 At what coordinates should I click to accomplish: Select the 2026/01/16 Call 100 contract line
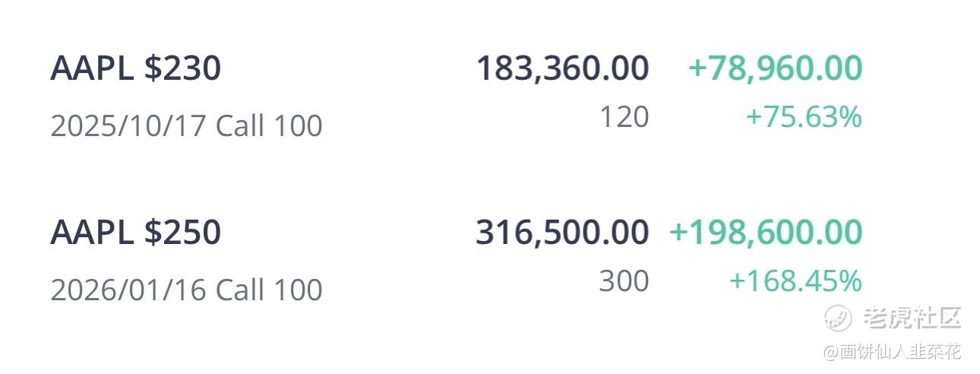pyautogui.click(x=187, y=290)
